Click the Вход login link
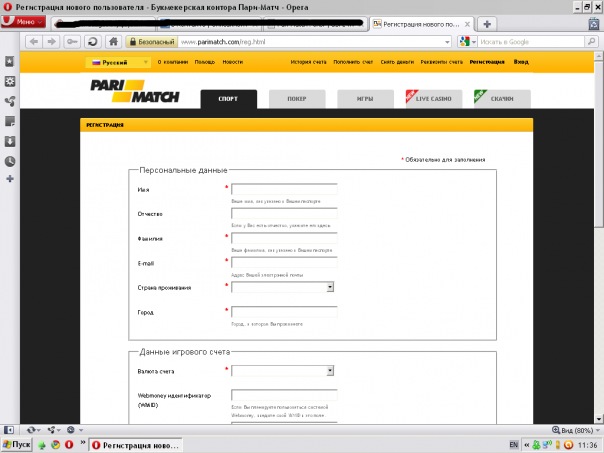The image size is (604, 453). coord(521,62)
